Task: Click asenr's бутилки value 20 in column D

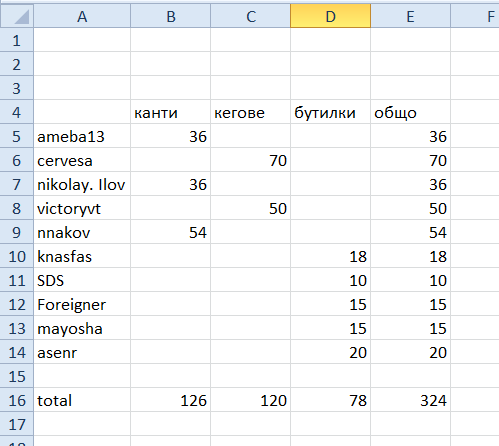Action: [330, 352]
